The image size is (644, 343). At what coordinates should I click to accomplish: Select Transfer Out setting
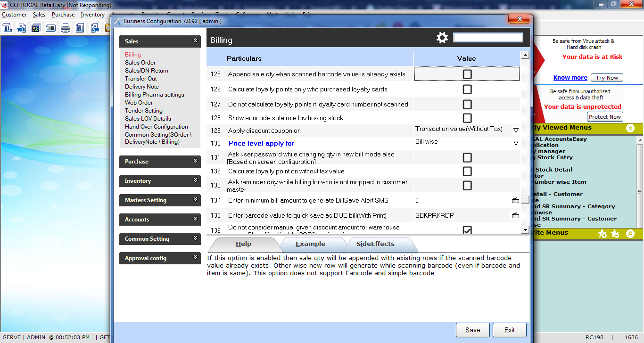(x=141, y=79)
